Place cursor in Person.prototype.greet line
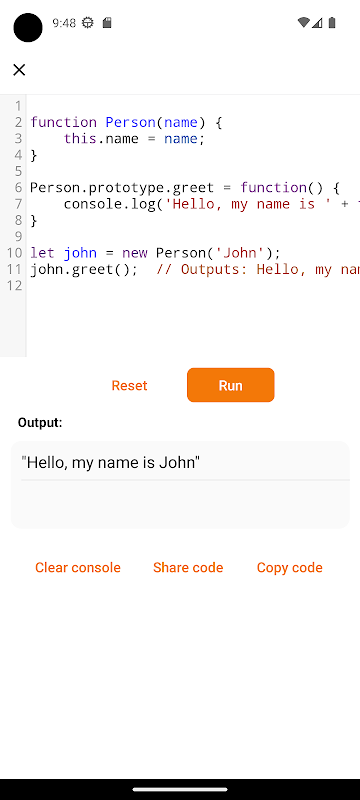360x800 pixels. coord(185,188)
